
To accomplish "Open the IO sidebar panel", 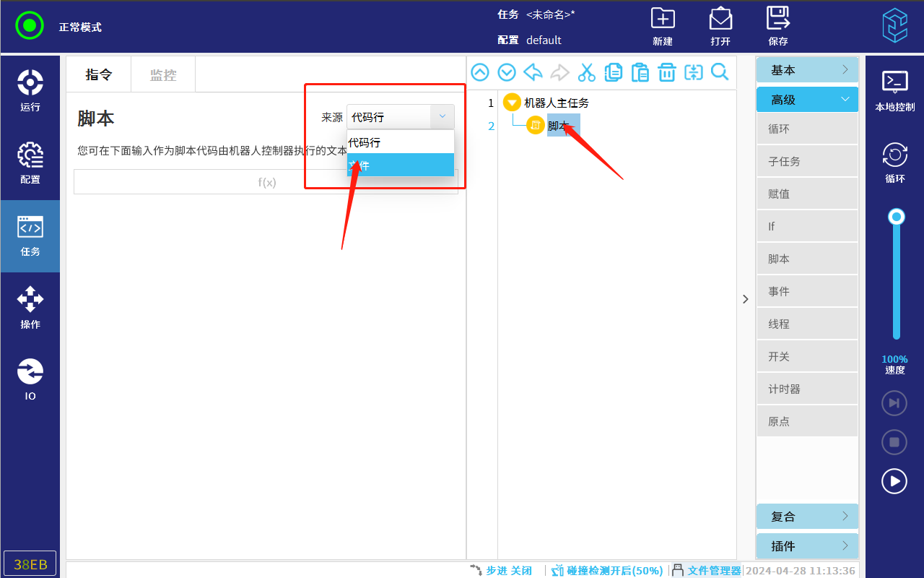I will tap(30, 380).
